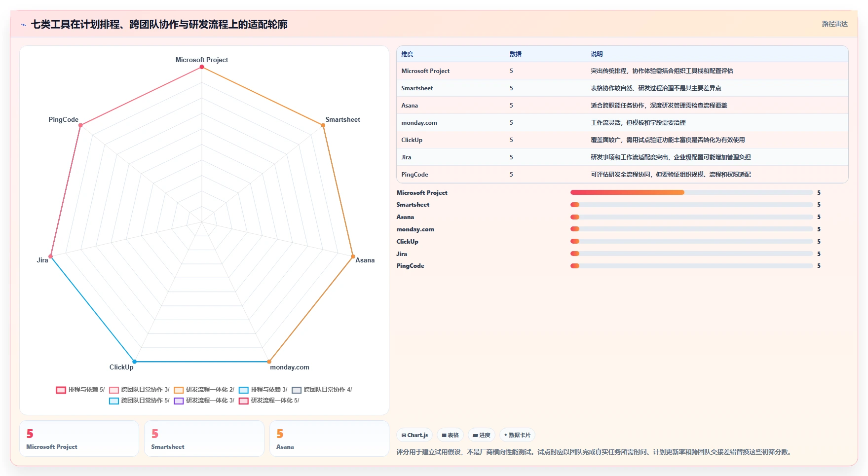Image resolution: width=868 pixels, height=476 pixels.
Task: Click the ClickUp axis label on radar
Action: click(x=121, y=367)
